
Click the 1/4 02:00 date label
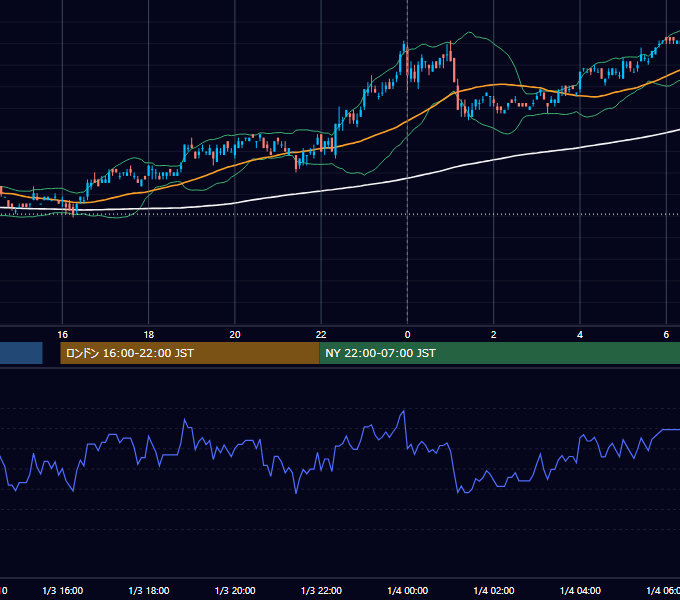(494, 590)
